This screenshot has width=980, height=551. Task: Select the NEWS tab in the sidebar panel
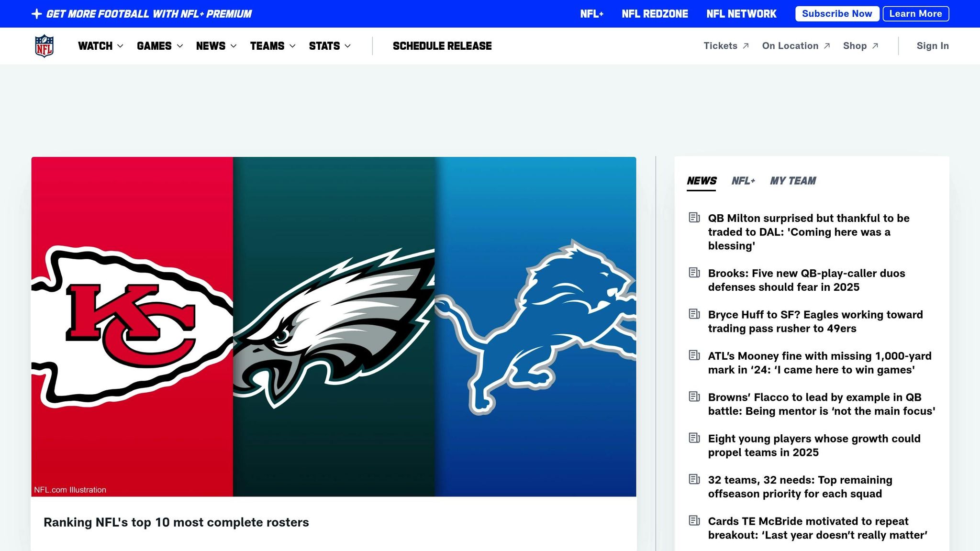click(702, 181)
